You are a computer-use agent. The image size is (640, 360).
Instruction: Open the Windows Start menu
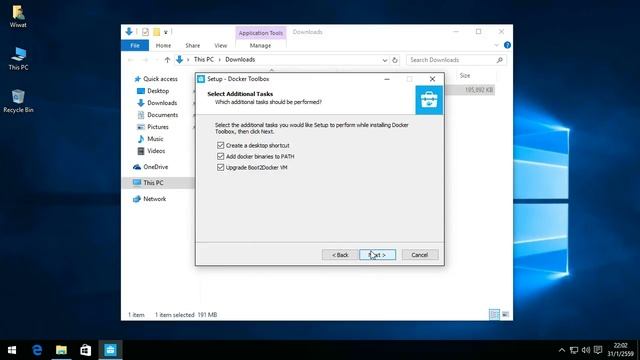pyautogui.click(x=12, y=350)
